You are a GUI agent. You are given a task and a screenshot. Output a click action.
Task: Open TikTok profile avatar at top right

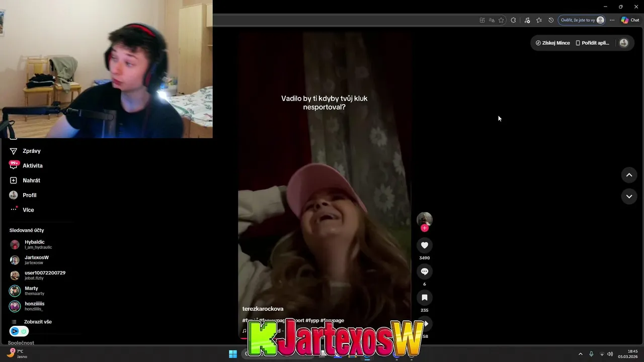click(624, 43)
